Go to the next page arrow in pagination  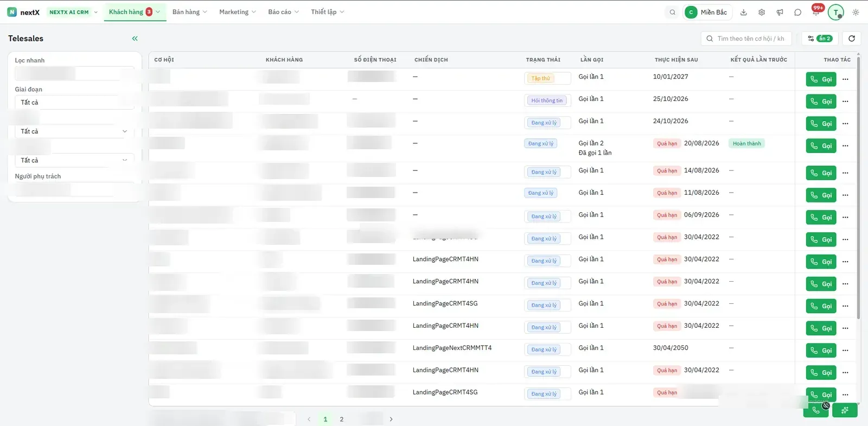click(x=391, y=419)
